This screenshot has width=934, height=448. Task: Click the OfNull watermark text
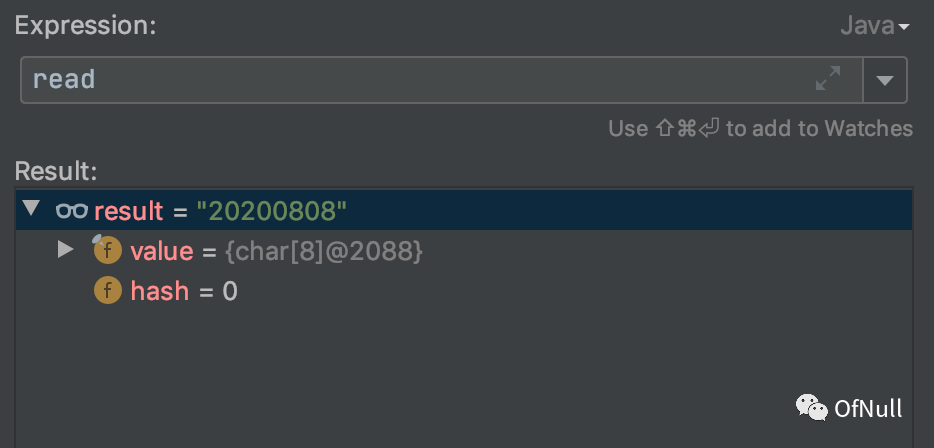(x=869, y=408)
